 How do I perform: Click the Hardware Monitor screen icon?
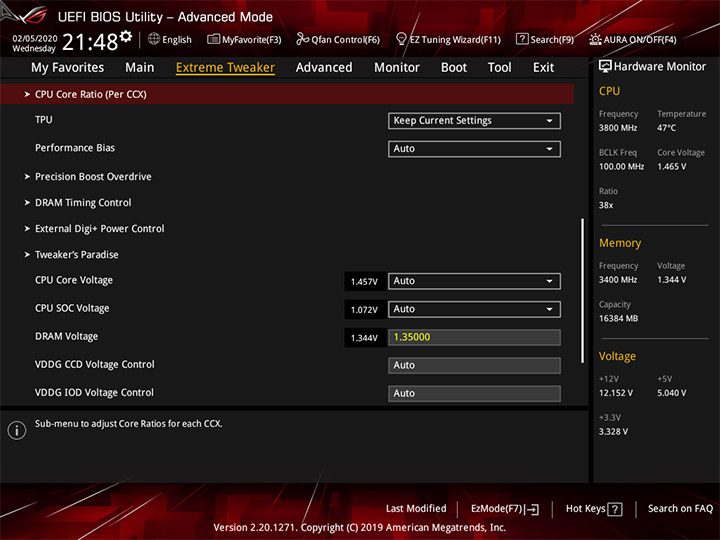(605, 67)
